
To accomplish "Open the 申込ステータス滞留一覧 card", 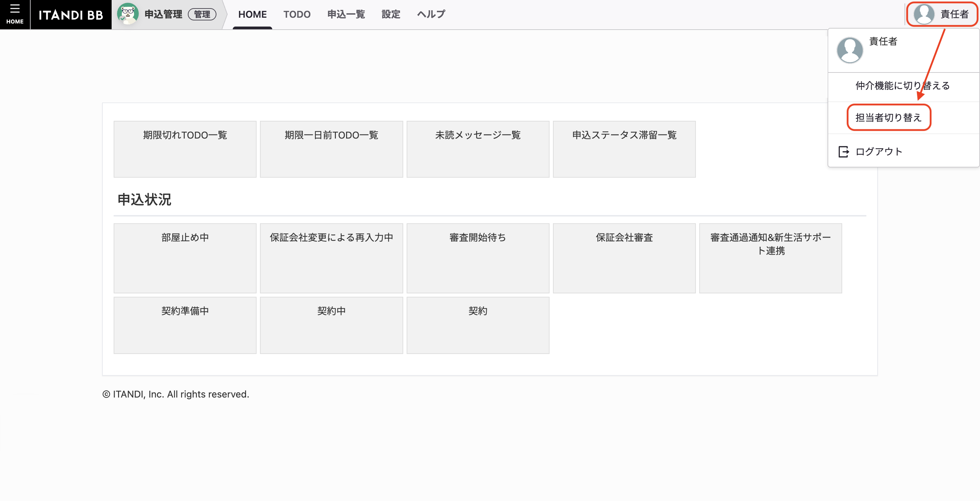I will (624, 149).
